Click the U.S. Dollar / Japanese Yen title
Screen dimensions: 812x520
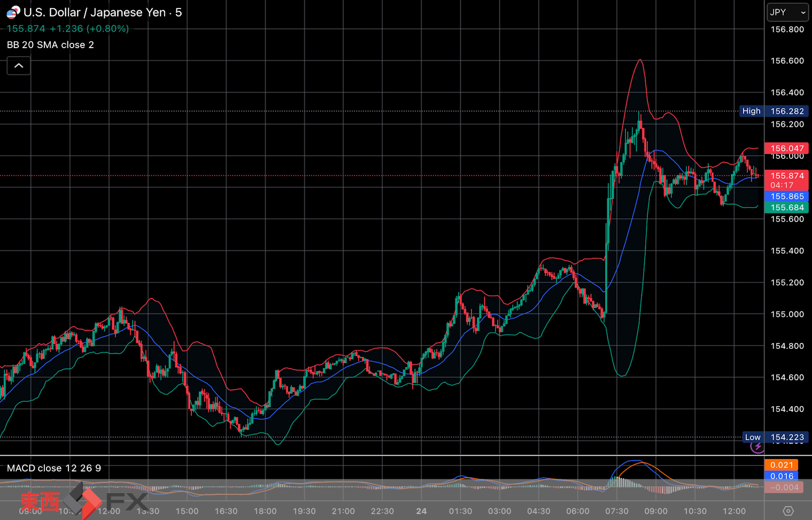[x=95, y=12]
